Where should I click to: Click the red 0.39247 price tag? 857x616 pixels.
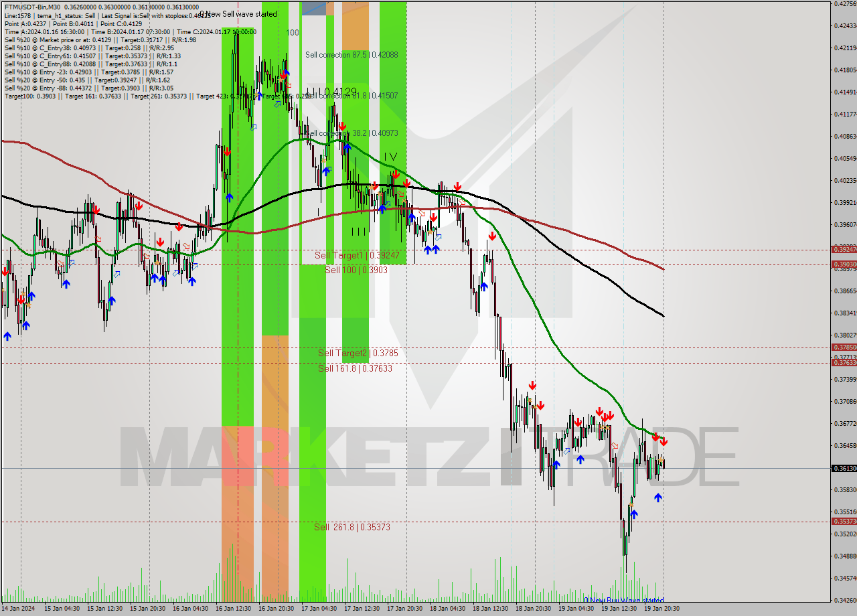pyautogui.click(x=844, y=249)
